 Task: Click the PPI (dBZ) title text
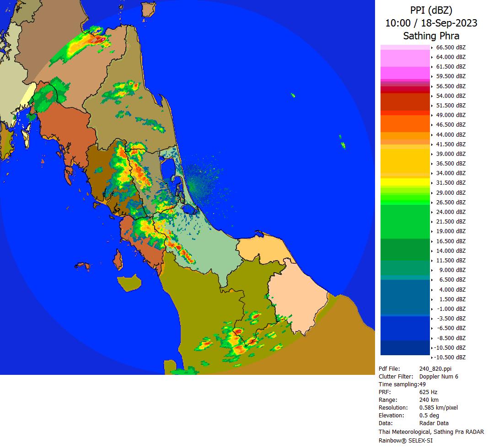tap(431, 11)
